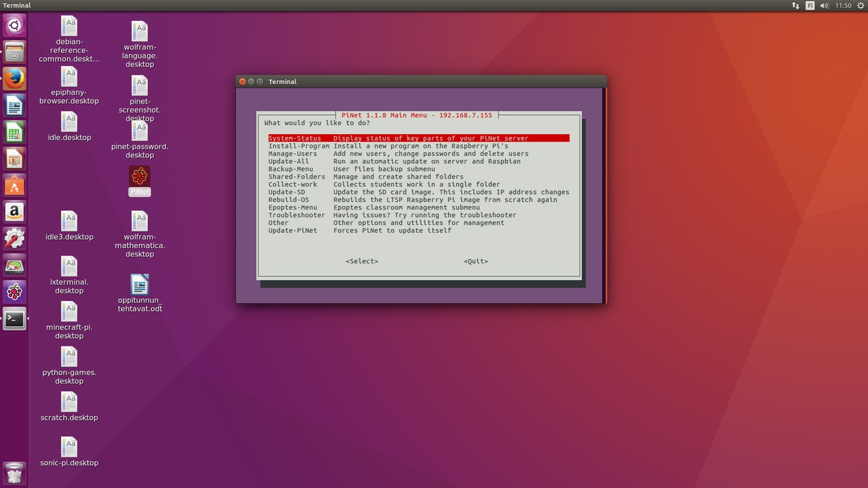Open Amazon launcher icon
This screenshot has width=868, height=488.
[14, 212]
